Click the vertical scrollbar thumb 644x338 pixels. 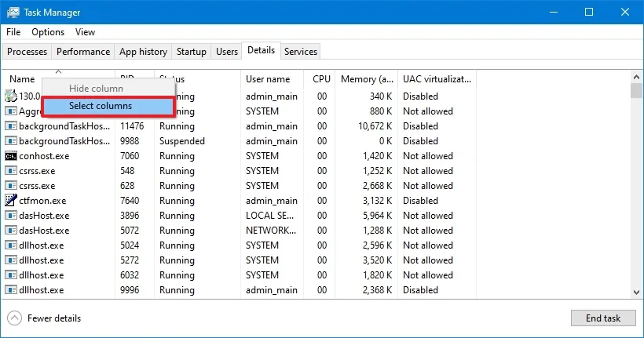[x=636, y=91]
